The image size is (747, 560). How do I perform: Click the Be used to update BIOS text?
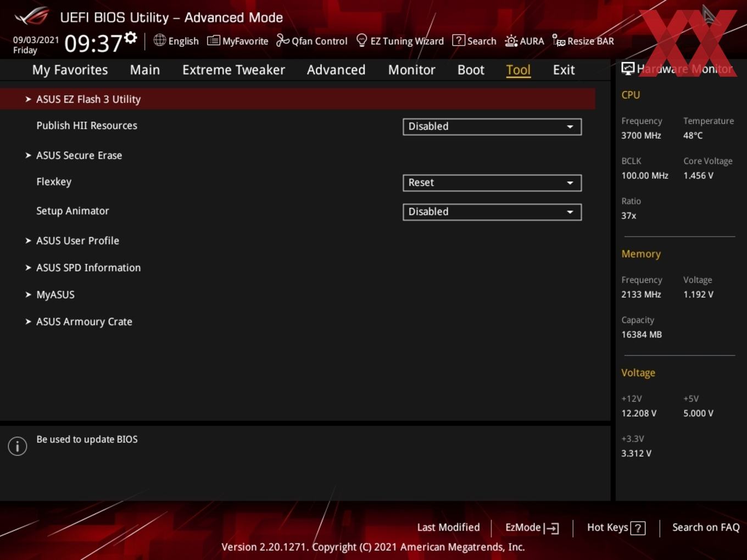pos(87,439)
